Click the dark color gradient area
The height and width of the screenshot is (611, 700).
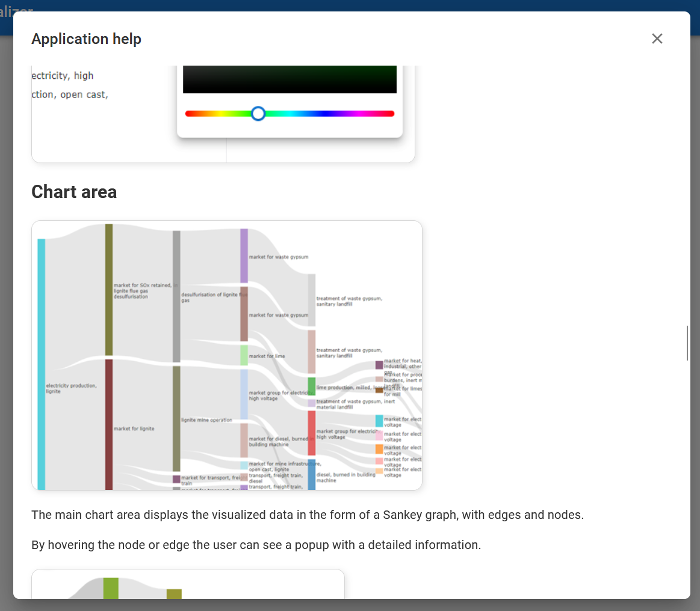290,79
